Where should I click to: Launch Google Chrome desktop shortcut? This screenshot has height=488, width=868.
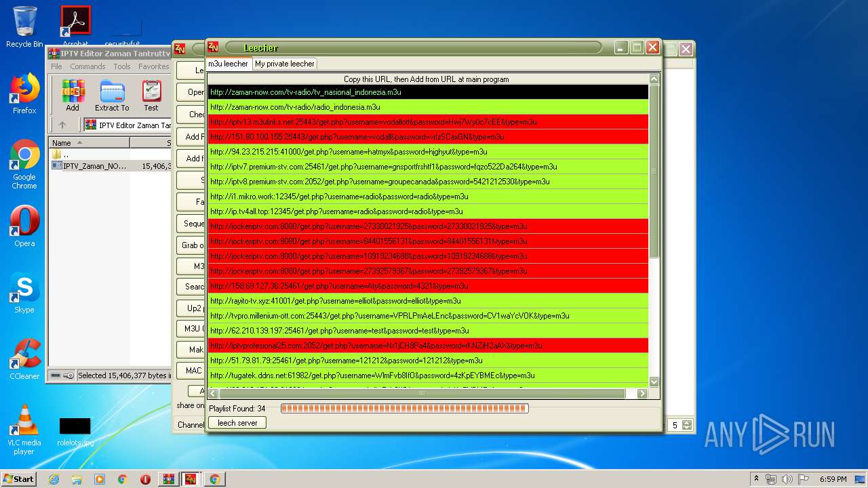24,164
